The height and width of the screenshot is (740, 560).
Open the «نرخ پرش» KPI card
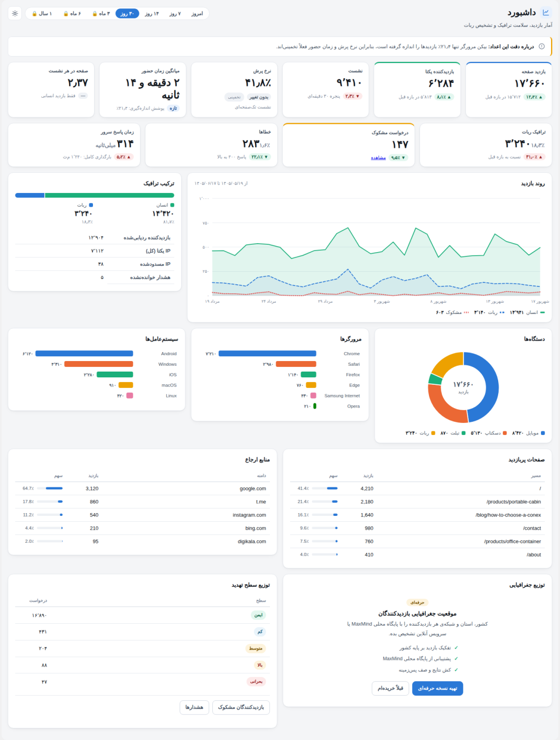coord(234,89)
